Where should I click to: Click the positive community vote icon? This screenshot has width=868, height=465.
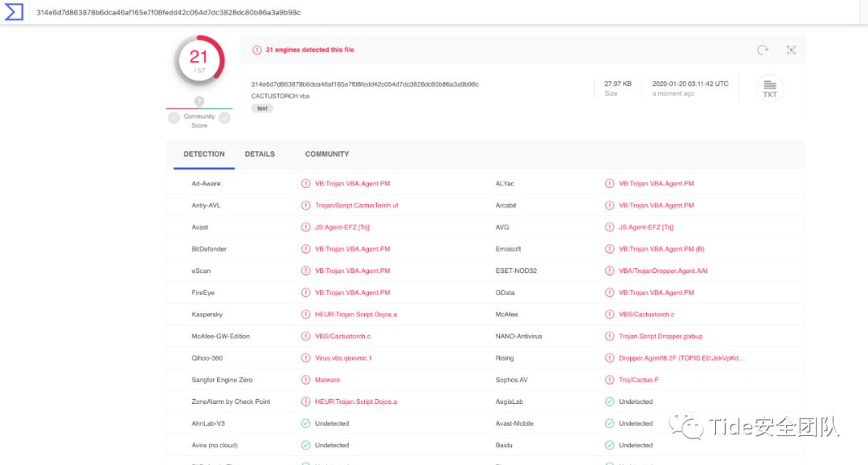[225, 118]
